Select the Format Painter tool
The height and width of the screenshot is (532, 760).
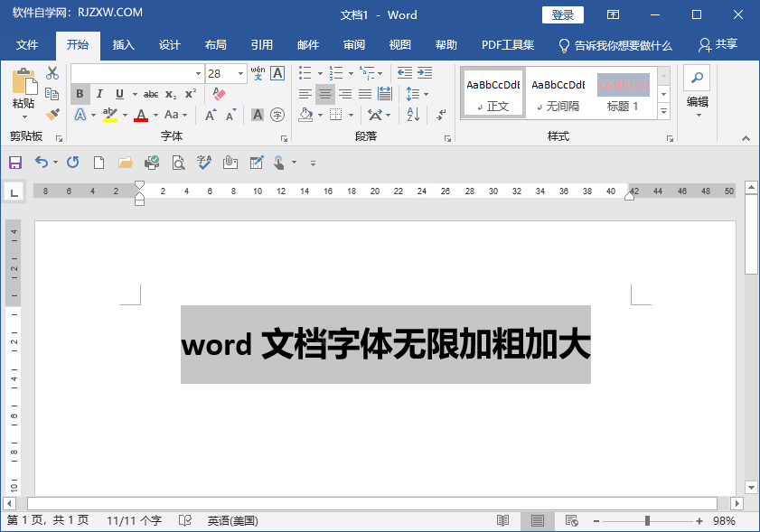(52, 116)
